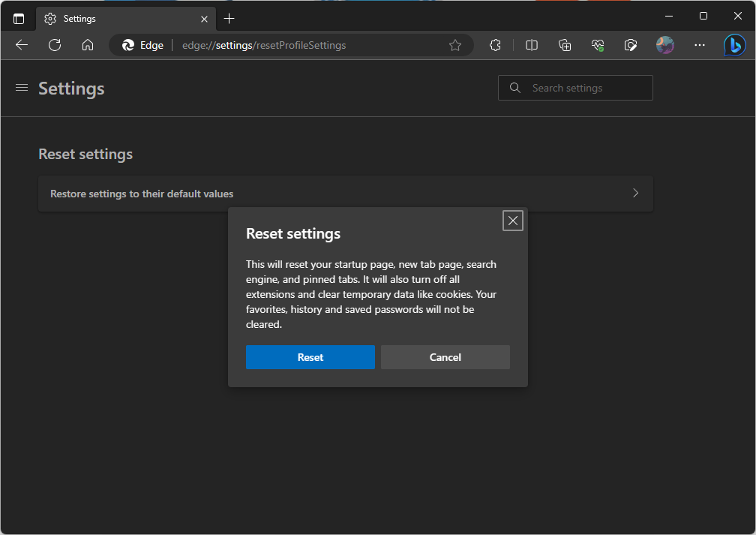
Task: Click the back arrow button
Action: 22,45
